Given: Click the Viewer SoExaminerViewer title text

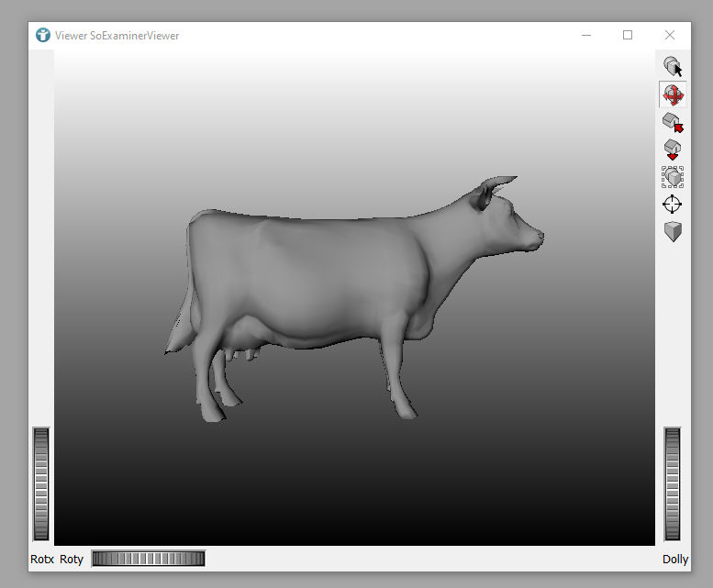Looking at the screenshot, I should click(117, 36).
